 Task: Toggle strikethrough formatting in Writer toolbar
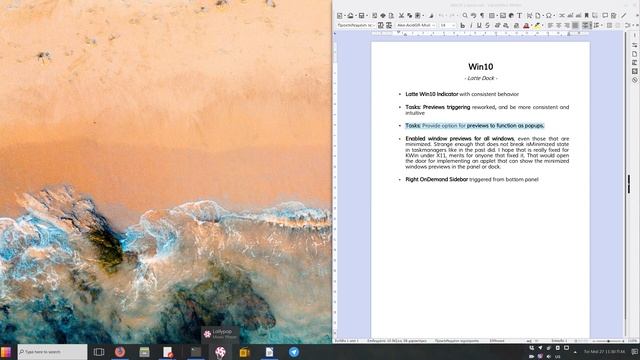(487, 25)
